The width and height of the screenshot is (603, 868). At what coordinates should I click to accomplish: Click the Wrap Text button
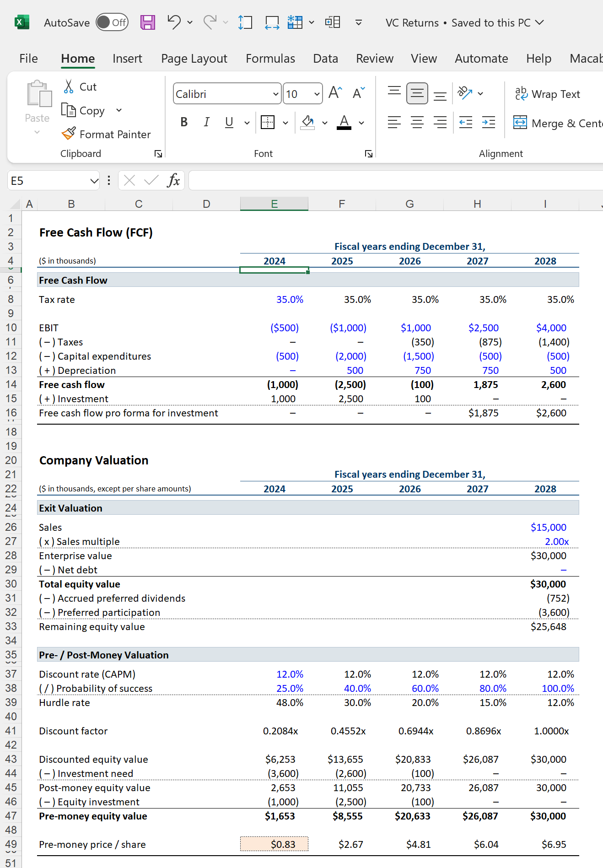(x=547, y=94)
